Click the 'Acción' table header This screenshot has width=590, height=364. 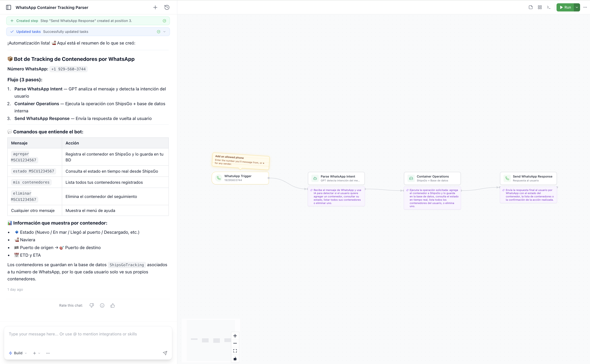pos(115,143)
